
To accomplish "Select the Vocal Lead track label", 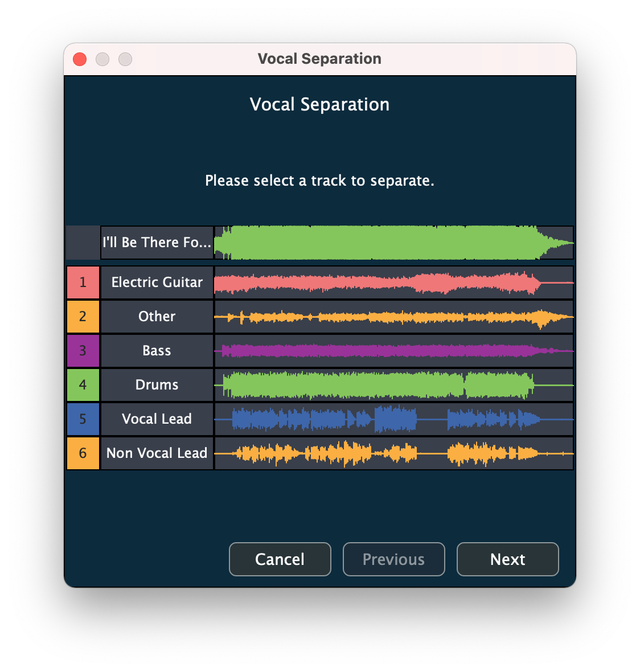I will (157, 419).
